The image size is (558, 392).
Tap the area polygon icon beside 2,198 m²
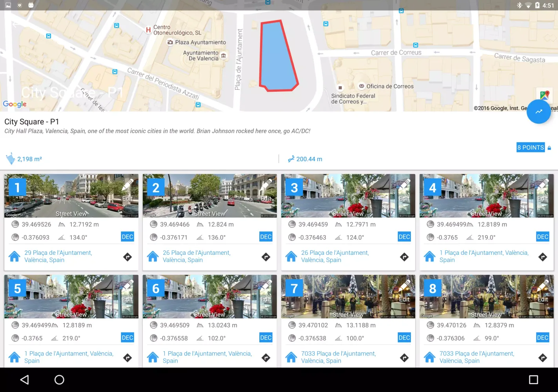pyautogui.click(x=10, y=159)
